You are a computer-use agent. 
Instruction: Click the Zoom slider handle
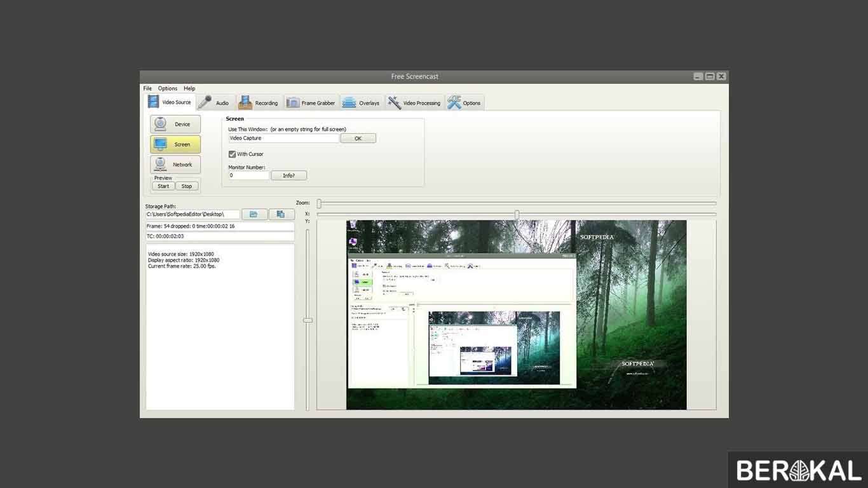(319, 203)
